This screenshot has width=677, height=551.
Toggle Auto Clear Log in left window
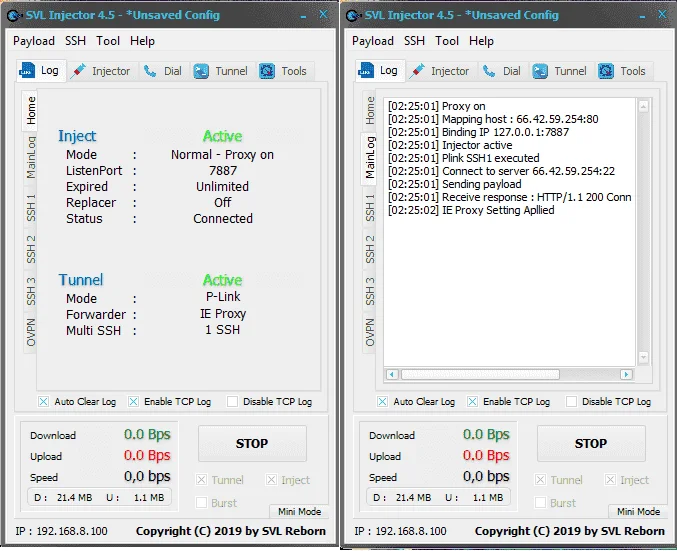[43, 402]
